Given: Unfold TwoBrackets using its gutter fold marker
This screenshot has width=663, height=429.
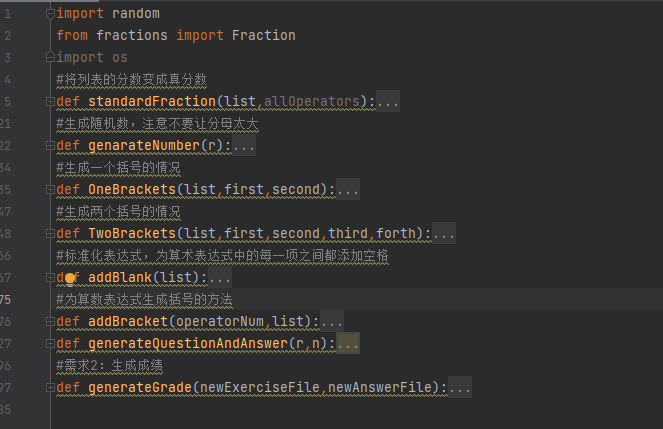Looking at the screenshot, I should point(50,234).
